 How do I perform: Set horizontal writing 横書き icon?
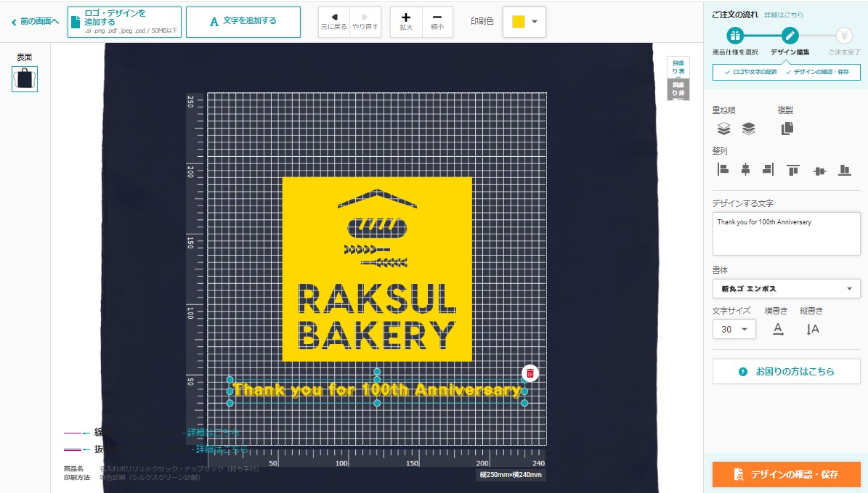(x=778, y=329)
